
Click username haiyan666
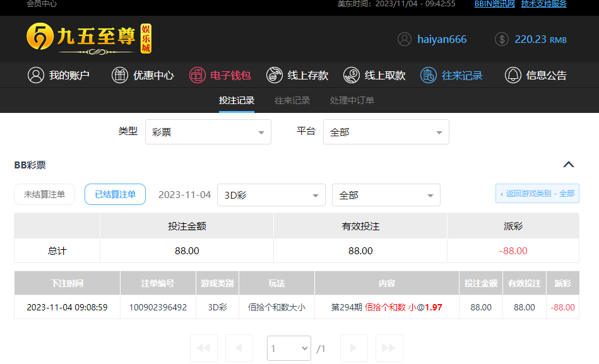click(x=442, y=39)
